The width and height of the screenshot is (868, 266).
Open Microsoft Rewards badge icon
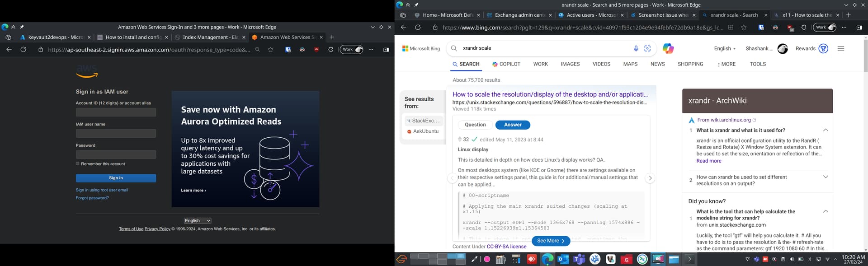click(x=823, y=49)
